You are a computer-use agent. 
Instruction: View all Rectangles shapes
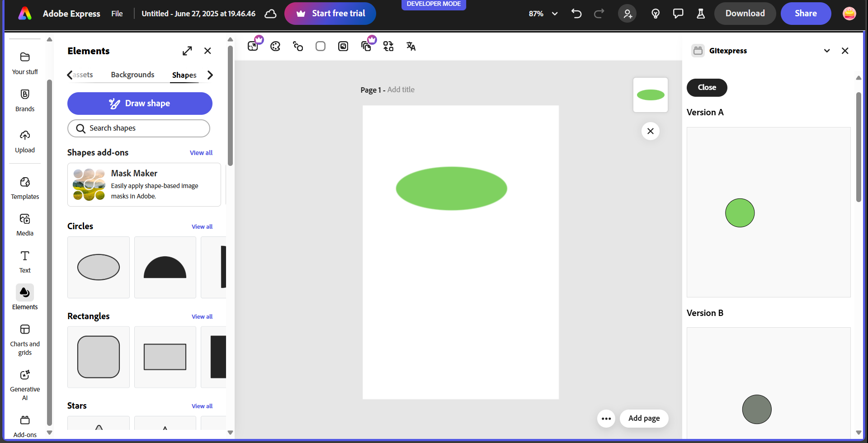pyautogui.click(x=202, y=317)
